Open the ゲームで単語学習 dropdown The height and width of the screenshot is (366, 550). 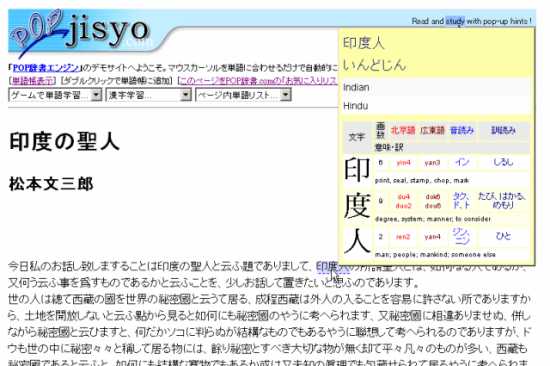pos(55,95)
